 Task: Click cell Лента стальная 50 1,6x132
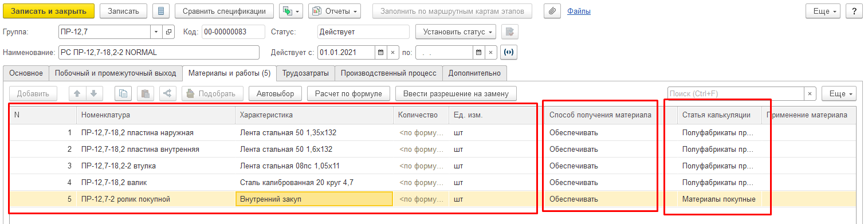click(x=314, y=150)
